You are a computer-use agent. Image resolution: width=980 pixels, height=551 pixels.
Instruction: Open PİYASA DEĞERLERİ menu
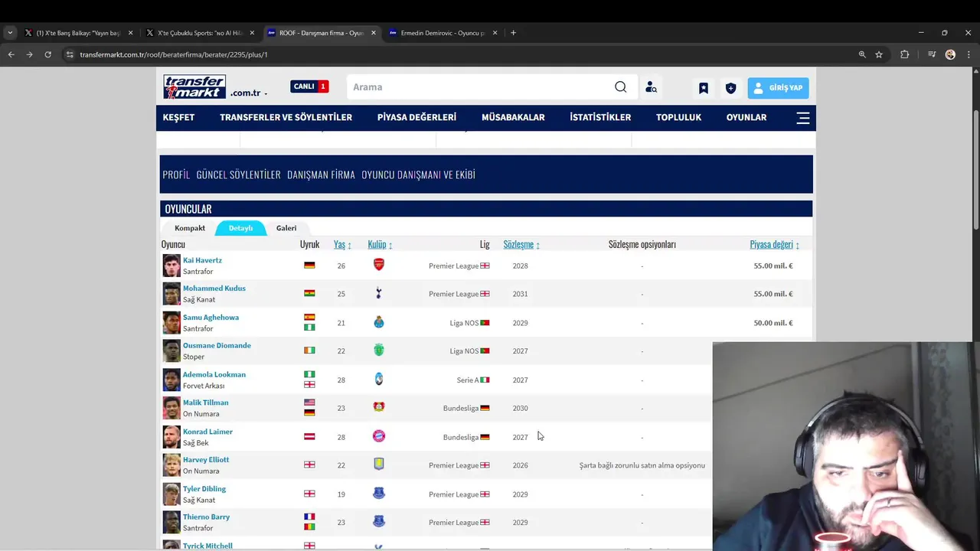pos(416,117)
